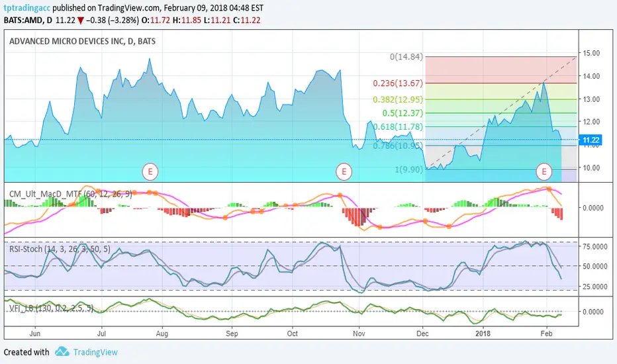617x364 pixels.
Task: Click the RSI-Stoch indicator label
Action: 60,249
